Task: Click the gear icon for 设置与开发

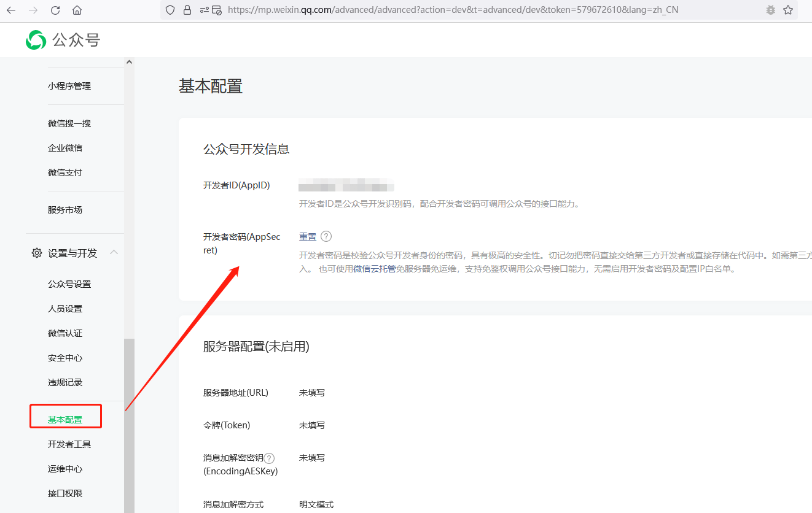Action: tap(37, 253)
